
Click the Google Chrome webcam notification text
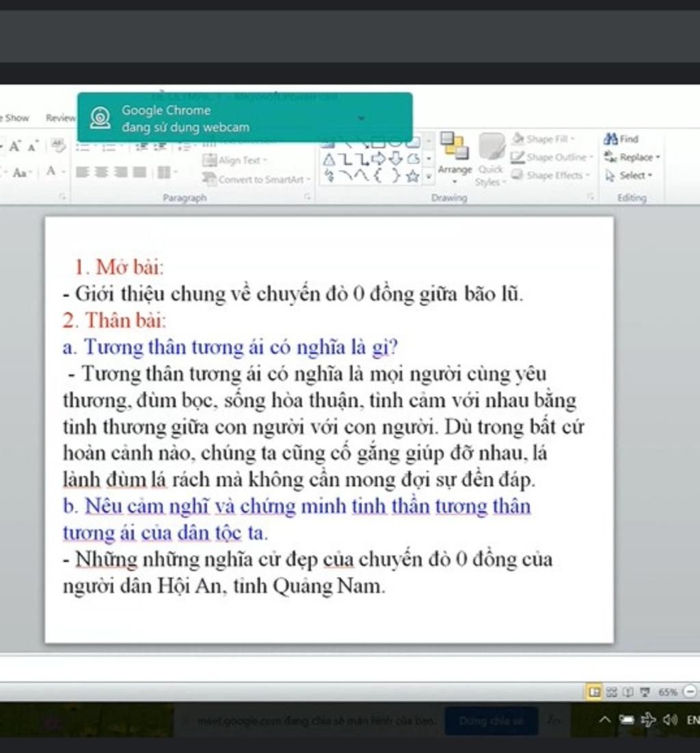pyautogui.click(x=185, y=119)
